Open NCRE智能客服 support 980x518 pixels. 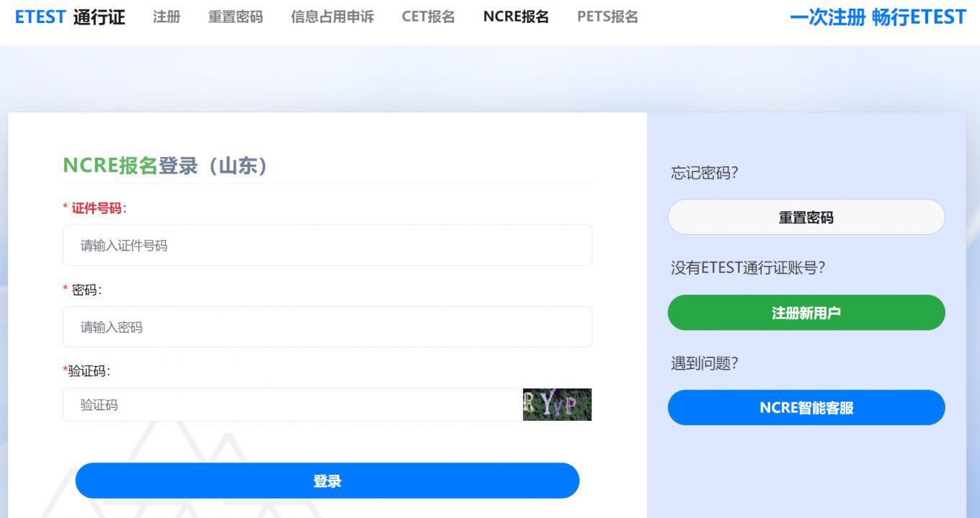806,408
